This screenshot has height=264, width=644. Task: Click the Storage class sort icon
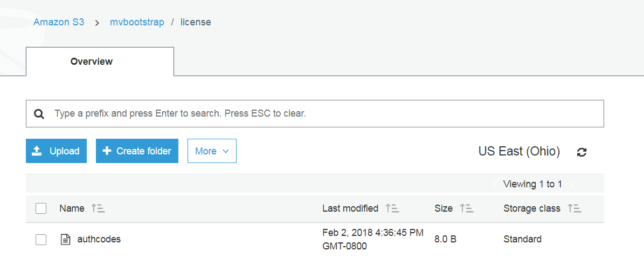[x=574, y=208]
